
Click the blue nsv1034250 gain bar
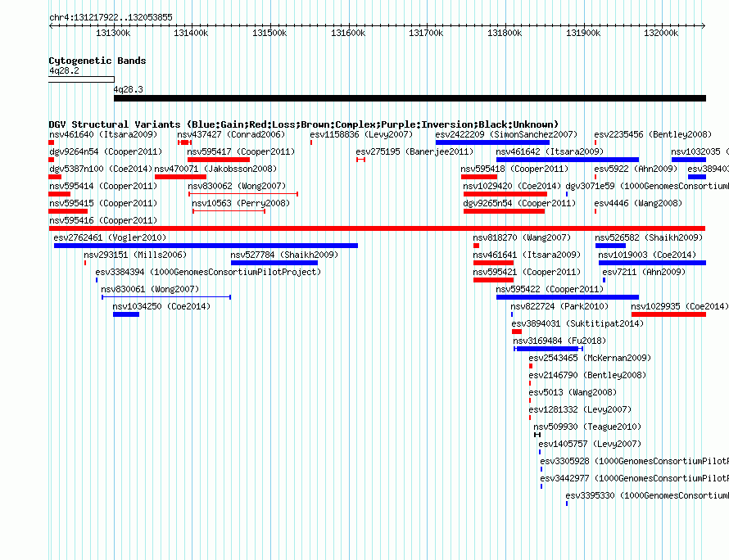126,314
